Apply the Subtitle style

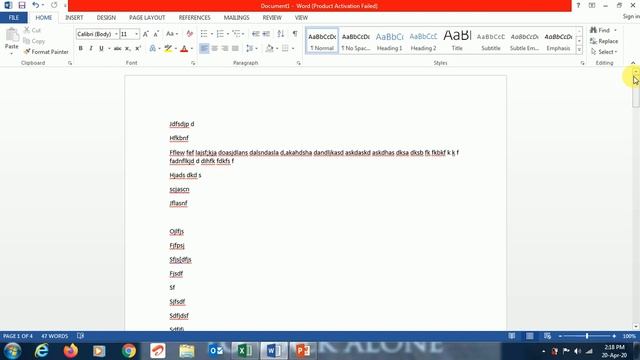point(491,40)
